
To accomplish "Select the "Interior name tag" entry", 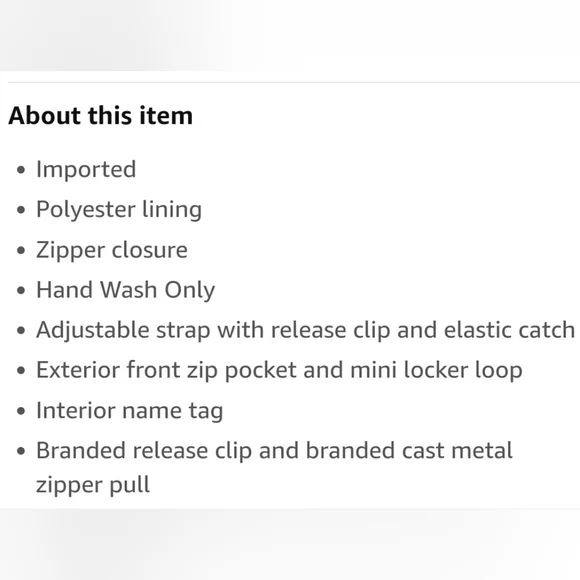I will (x=129, y=411).
